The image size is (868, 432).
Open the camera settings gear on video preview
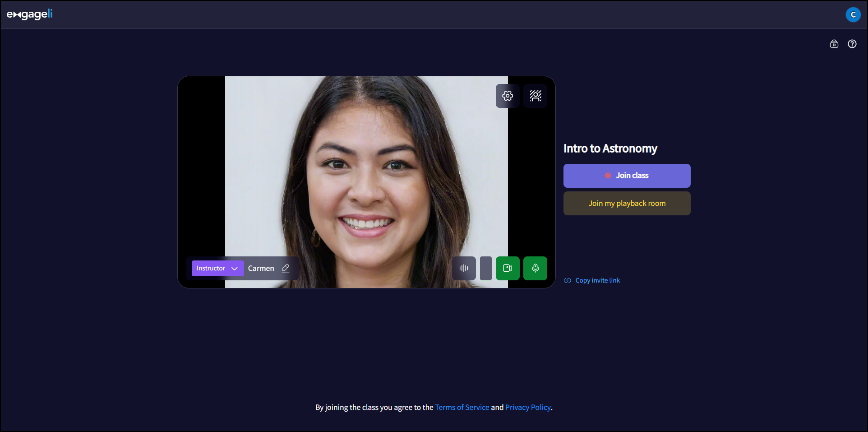point(508,96)
